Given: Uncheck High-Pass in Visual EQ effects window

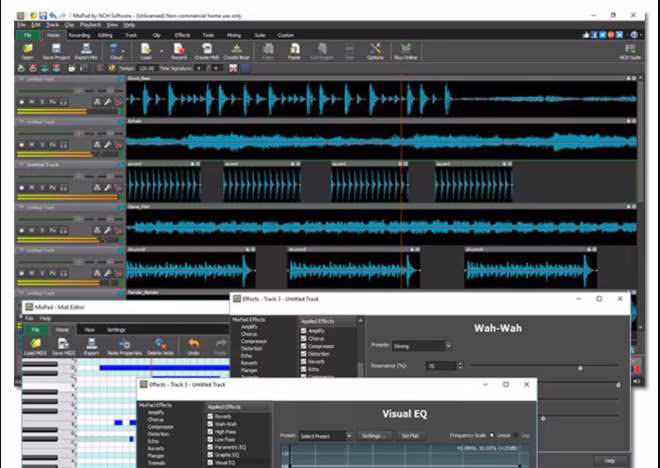Looking at the screenshot, I should [x=210, y=431].
